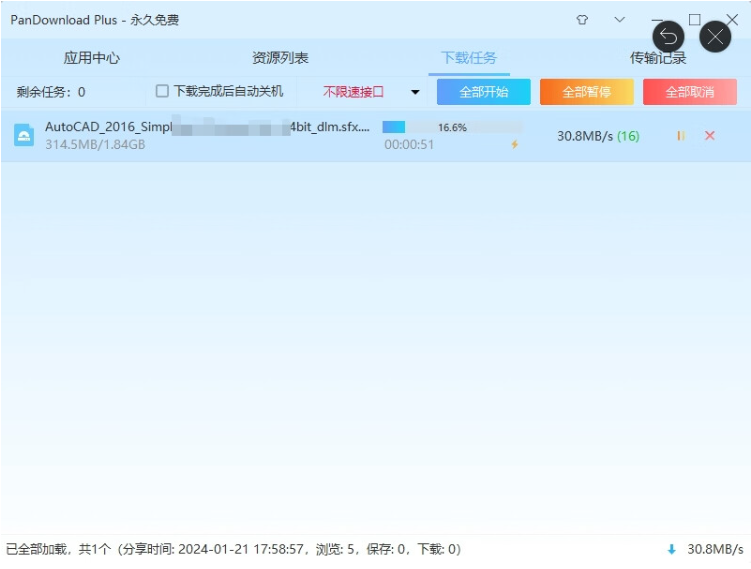
Task: Open the title bar chevron menu
Action: tap(619, 20)
